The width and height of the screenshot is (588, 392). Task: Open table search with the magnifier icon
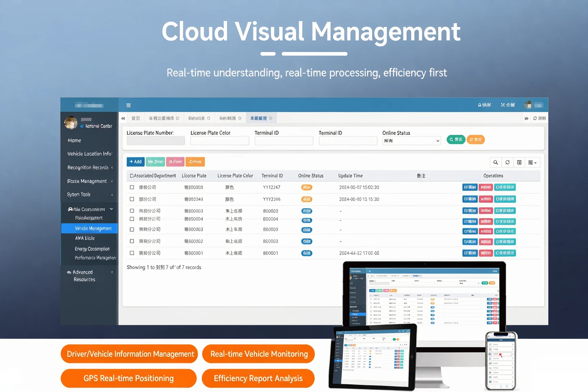(496, 162)
